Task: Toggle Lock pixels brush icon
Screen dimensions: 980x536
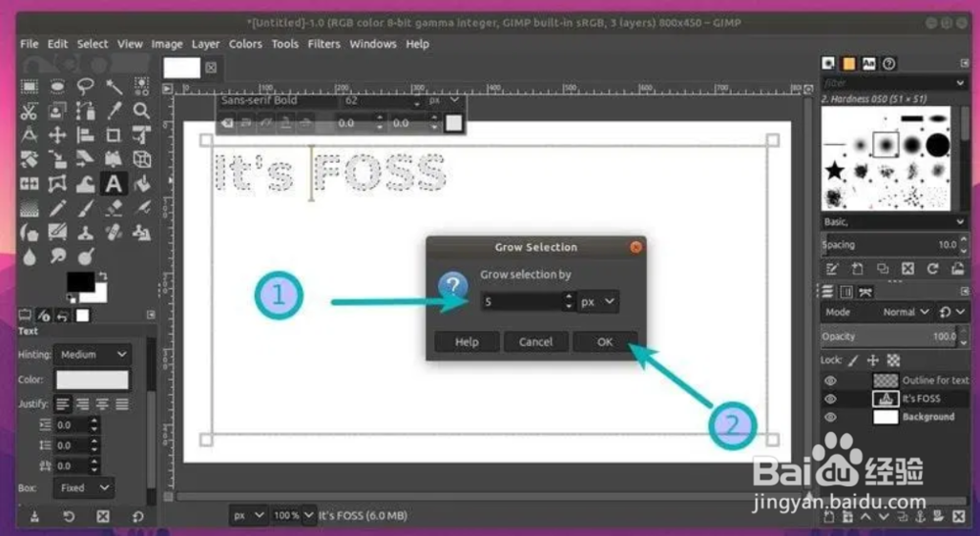Action: point(854,361)
